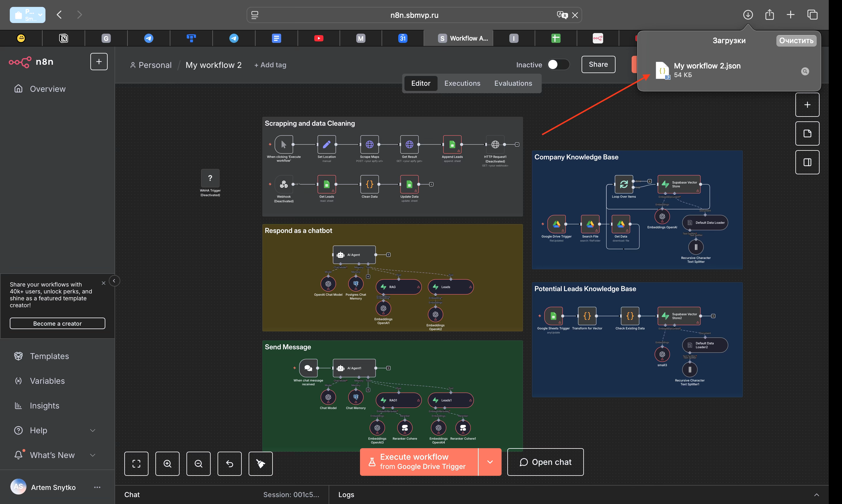Click the Open chat button
This screenshot has width=842, height=504.
[545, 462]
